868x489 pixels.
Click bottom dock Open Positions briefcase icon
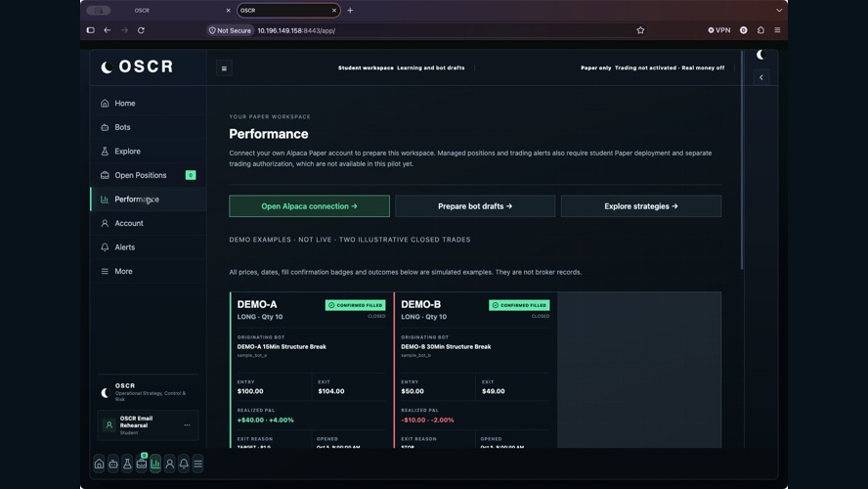pos(142,465)
